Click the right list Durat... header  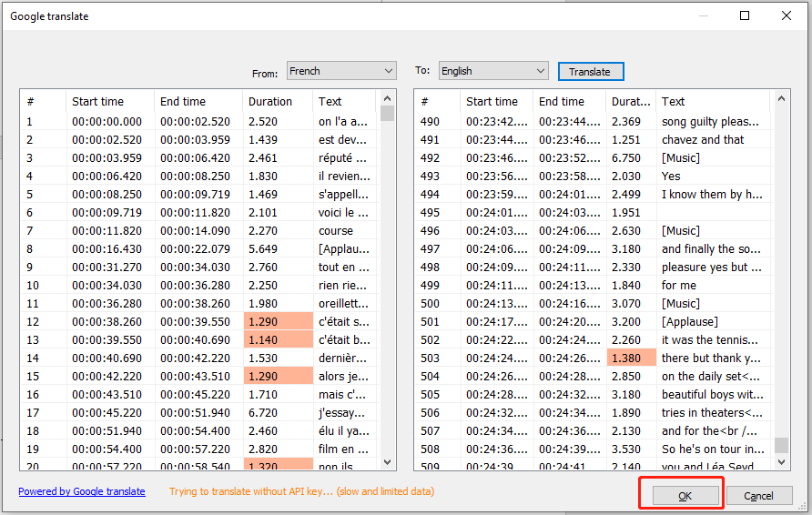(x=631, y=101)
